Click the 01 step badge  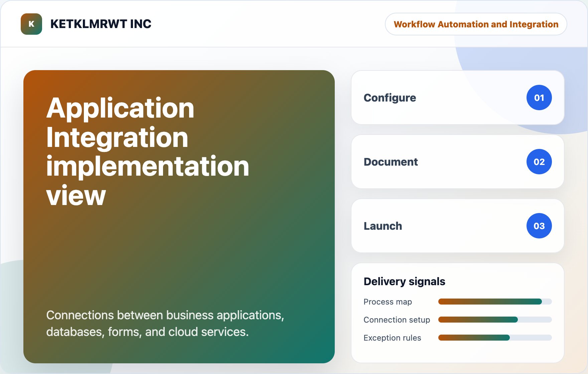539,98
